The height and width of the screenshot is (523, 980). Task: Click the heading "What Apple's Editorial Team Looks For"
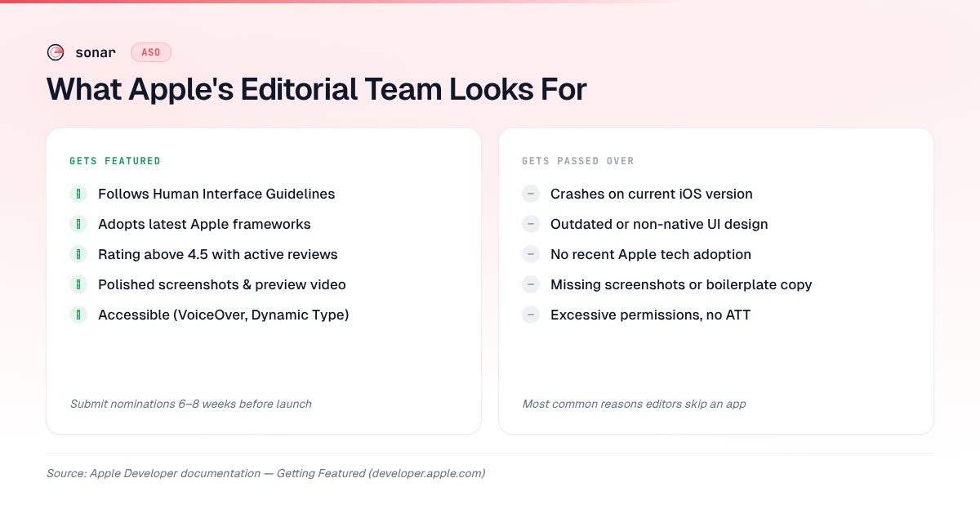(x=317, y=88)
